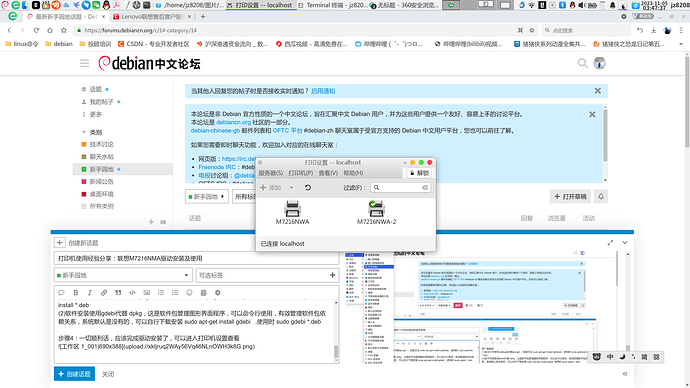Click the browser address bar URL
Screen dimensions: 690x388
[x=140, y=30]
